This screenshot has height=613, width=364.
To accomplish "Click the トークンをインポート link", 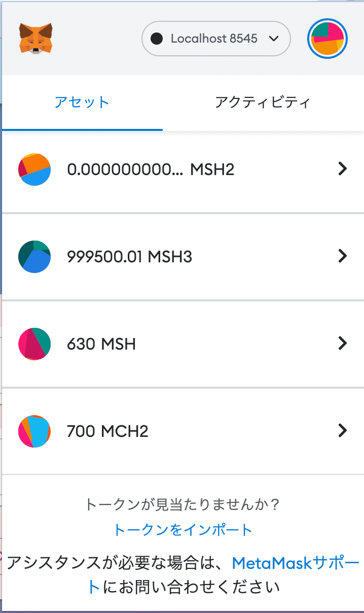I will [x=183, y=530].
